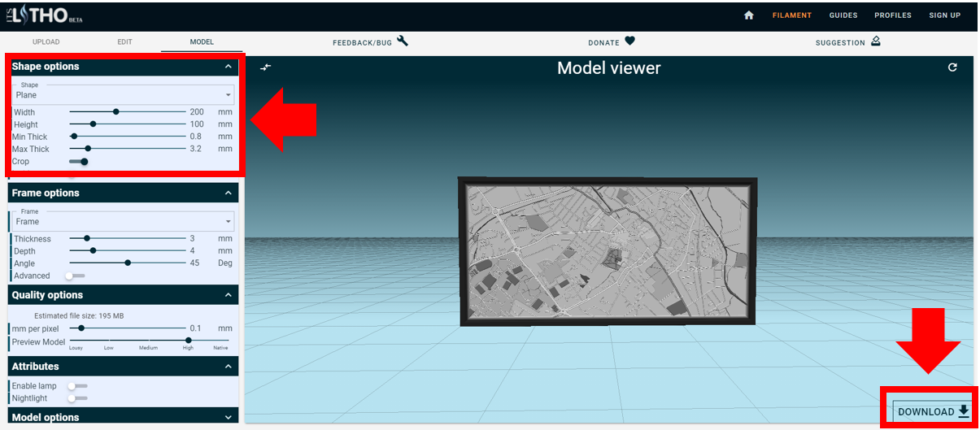Adjust the frame Thickness slider

pos(128,239)
